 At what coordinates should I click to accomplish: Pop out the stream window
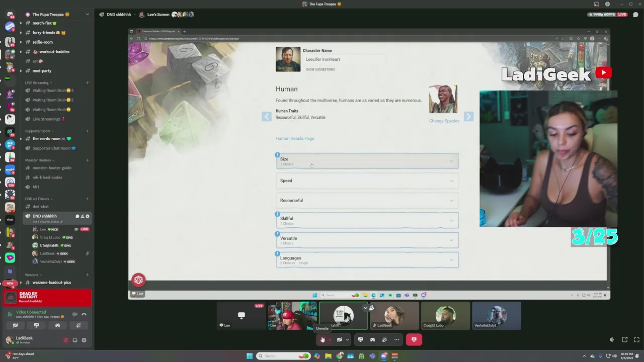point(624,339)
